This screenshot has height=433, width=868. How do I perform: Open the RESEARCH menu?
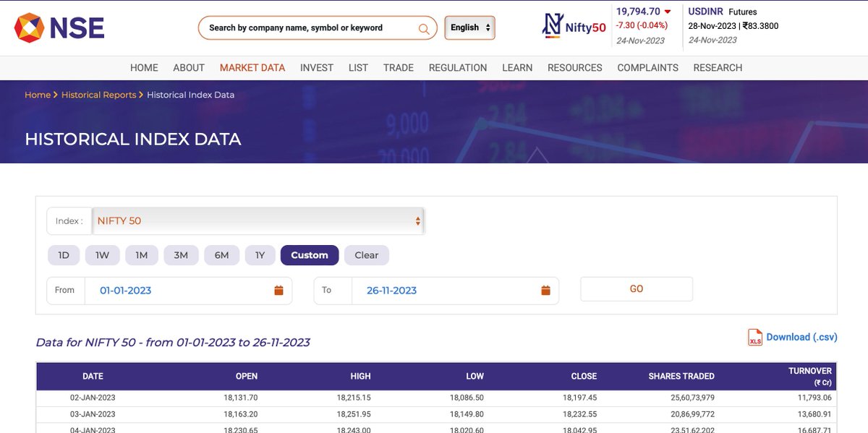pyautogui.click(x=718, y=68)
